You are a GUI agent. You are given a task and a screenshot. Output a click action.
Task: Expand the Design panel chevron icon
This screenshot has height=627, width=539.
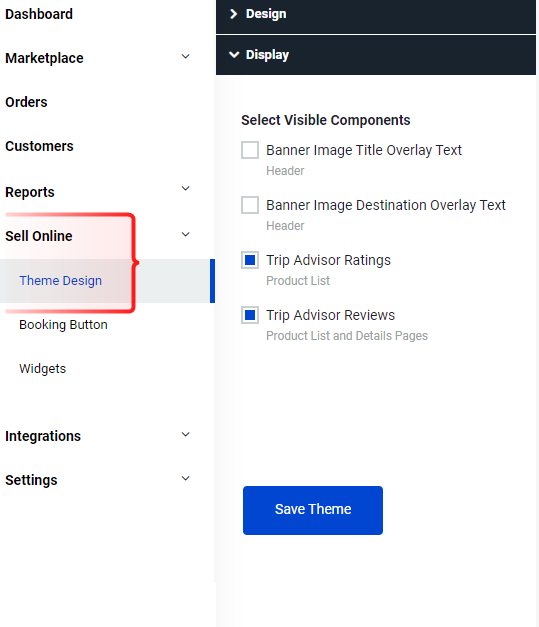(x=234, y=14)
